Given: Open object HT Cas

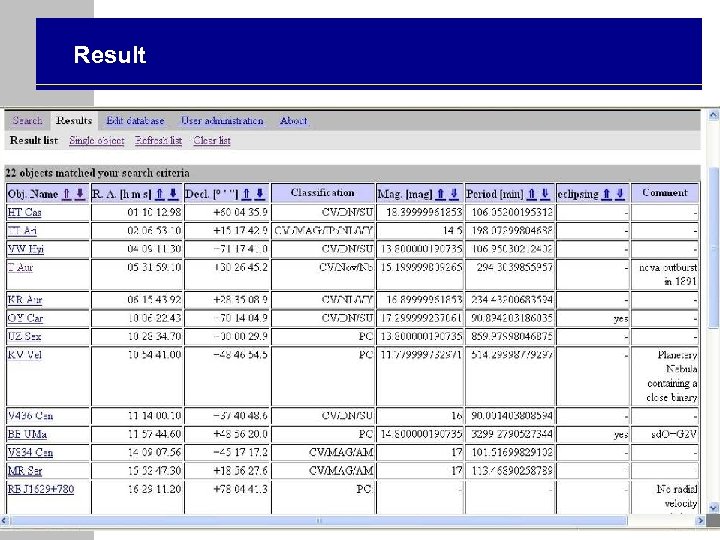Looking at the screenshot, I should point(24,212).
